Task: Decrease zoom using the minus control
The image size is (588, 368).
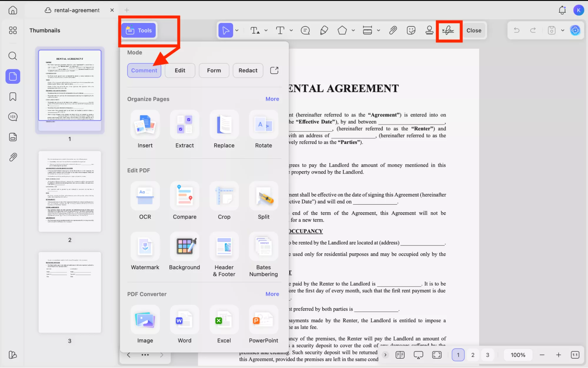Action: point(542,355)
